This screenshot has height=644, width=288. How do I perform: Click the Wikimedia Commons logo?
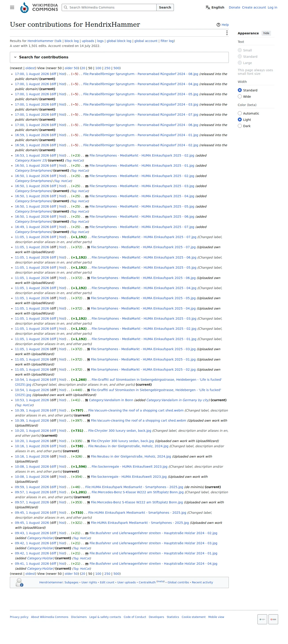pyautogui.click(x=39, y=7)
